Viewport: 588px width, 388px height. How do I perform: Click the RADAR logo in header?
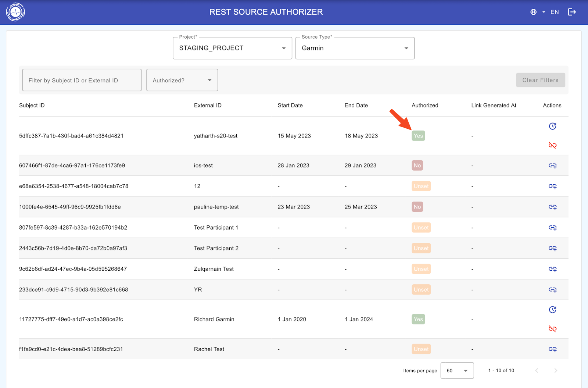click(x=15, y=12)
